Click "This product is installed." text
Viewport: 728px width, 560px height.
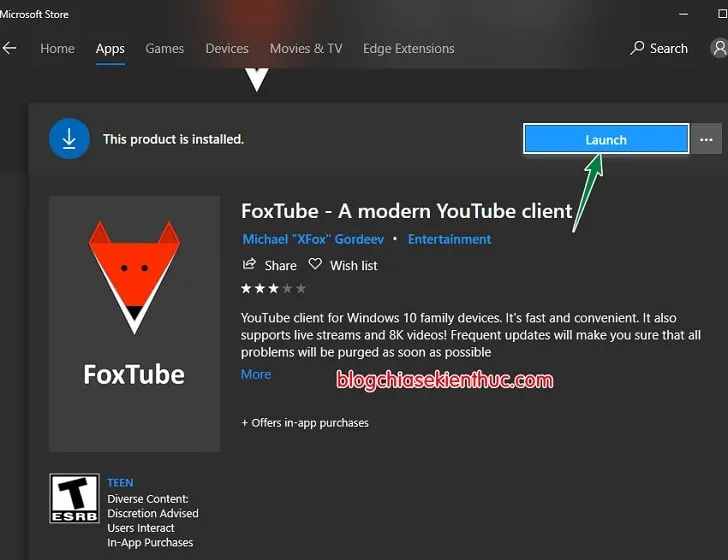(x=173, y=139)
